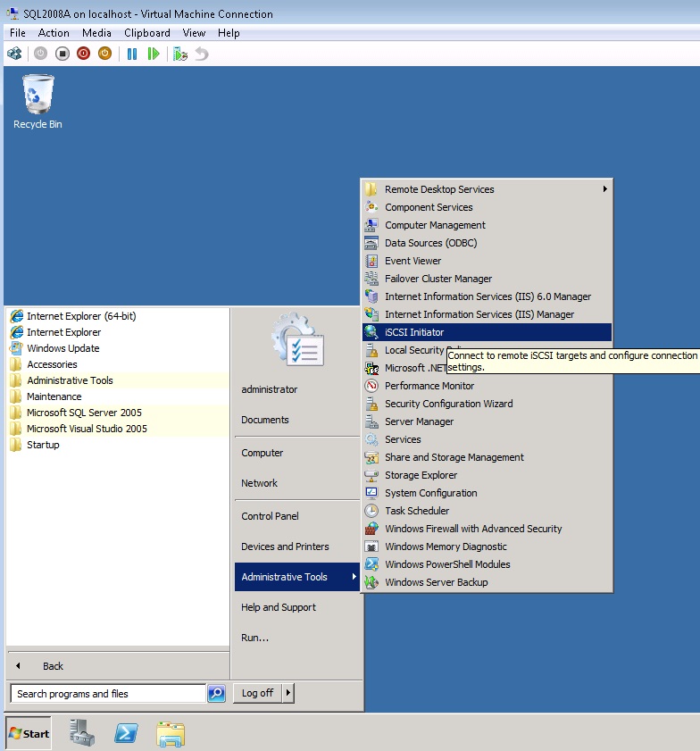Open Data Sources (ODBC)
The height and width of the screenshot is (751, 700).
tap(487, 243)
